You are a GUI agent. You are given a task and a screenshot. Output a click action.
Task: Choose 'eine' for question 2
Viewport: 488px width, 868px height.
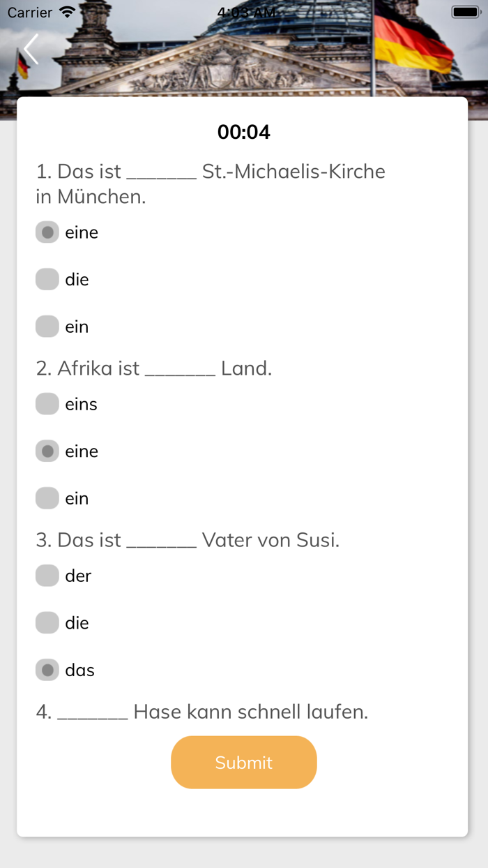(x=47, y=451)
